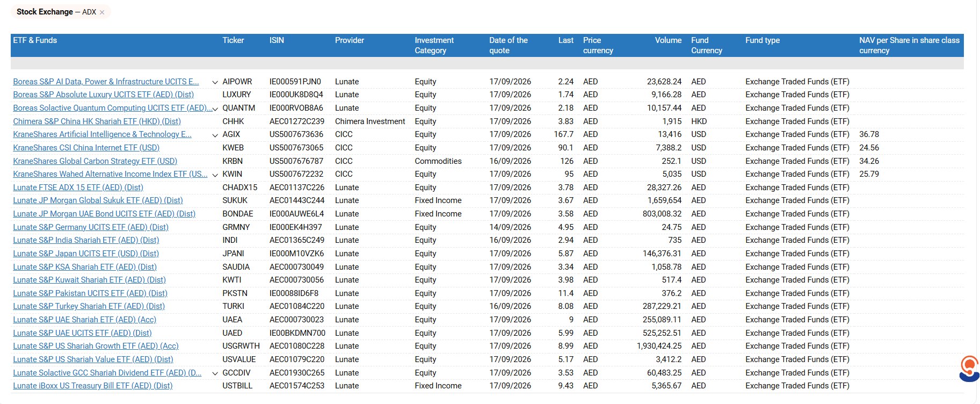Open Lunate JP Morgan Global Sukuk ETF
The height and width of the screenshot is (404, 980).
click(98, 200)
